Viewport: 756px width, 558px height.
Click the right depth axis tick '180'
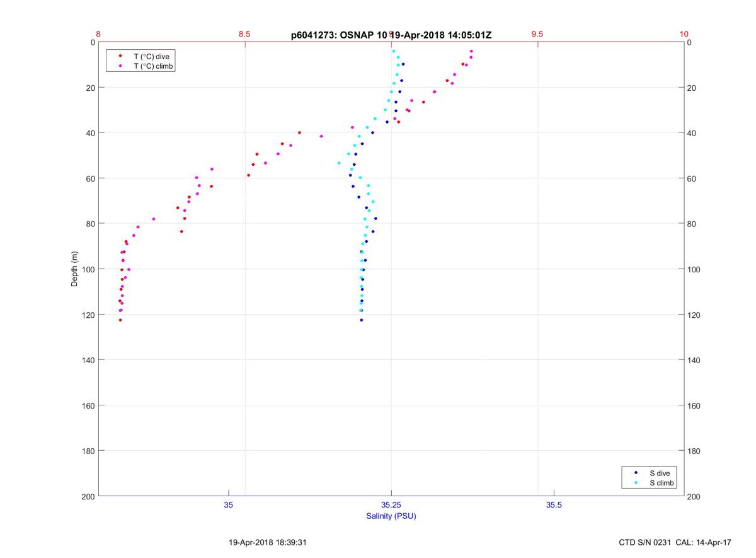click(693, 451)
